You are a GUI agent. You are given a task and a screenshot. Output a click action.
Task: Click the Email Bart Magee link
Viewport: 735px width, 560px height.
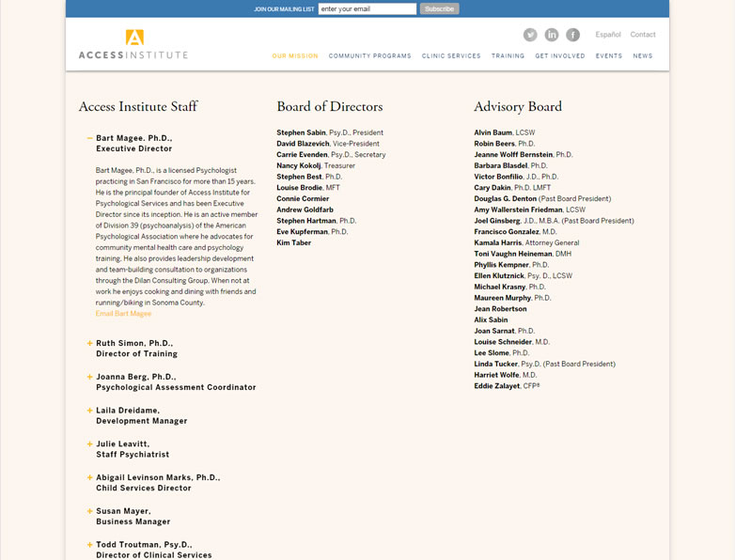[x=123, y=314]
